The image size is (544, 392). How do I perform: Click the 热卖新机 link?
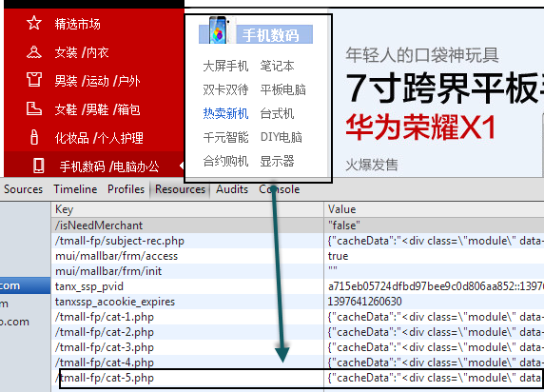[x=225, y=113]
